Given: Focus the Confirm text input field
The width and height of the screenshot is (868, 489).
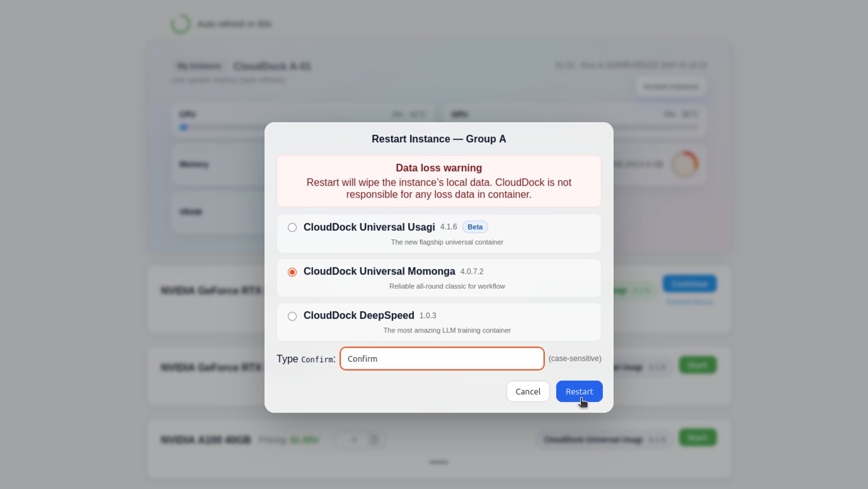Looking at the screenshot, I should 442,359.
